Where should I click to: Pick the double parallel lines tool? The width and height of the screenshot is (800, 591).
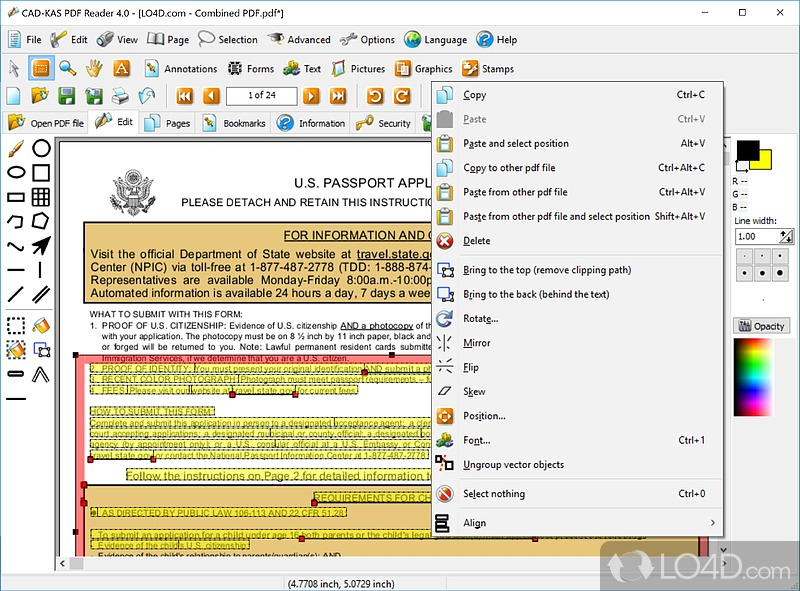point(41,294)
